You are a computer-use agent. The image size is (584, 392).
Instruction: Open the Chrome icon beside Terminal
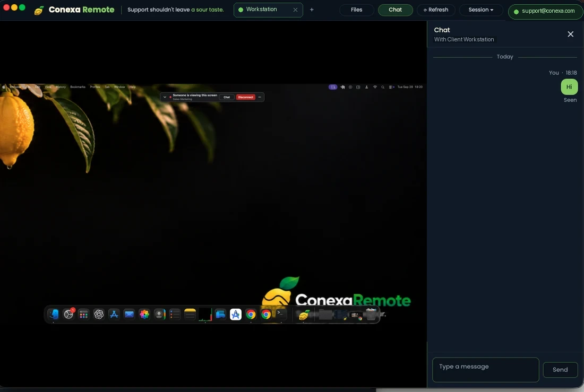266,314
